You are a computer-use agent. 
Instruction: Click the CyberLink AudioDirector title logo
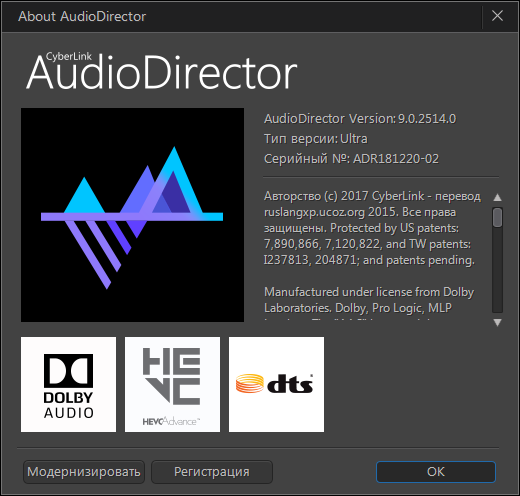click(x=162, y=71)
